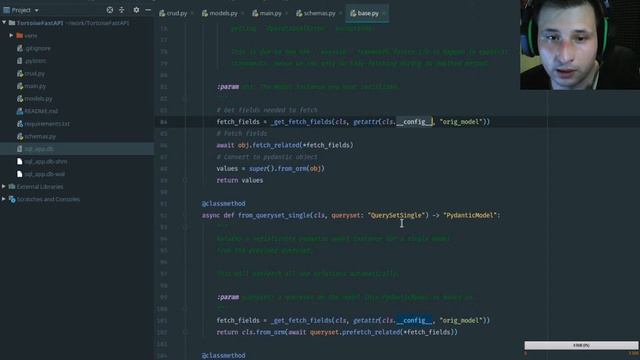
Task: Hide the Project tool window
Action: point(148,10)
